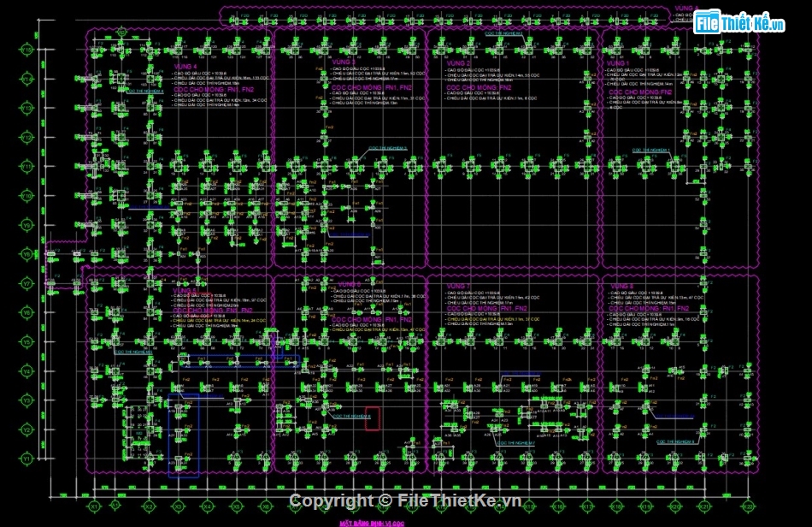Click the FileThietKe.vn logo watermark
The height and width of the screenshot is (527, 812).
coord(739,23)
